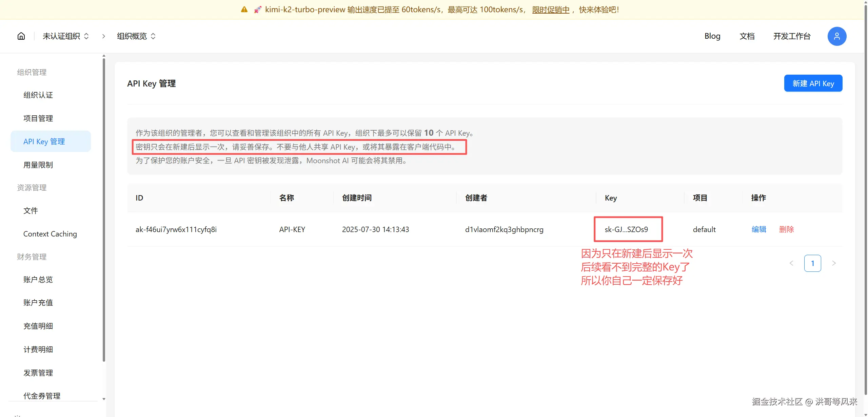Click 编辑 link for API-KEY row
The height and width of the screenshot is (417, 868).
tap(759, 229)
